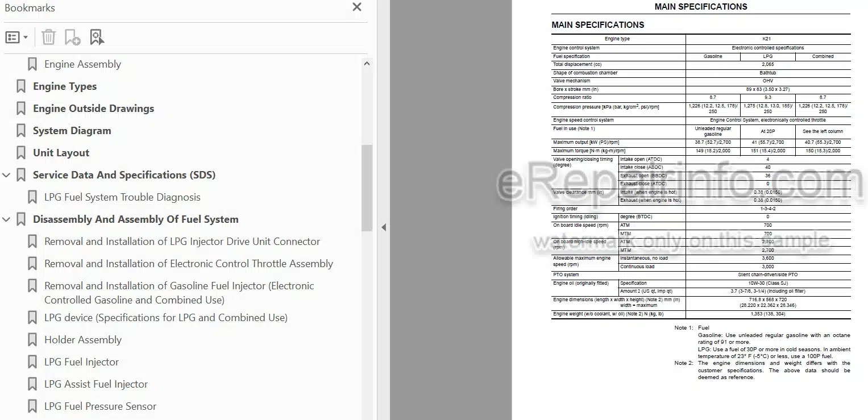The image size is (868, 420).
Task: Open LPG Fuel System Trouble Diagnosis bookmark
Action: click(x=122, y=197)
